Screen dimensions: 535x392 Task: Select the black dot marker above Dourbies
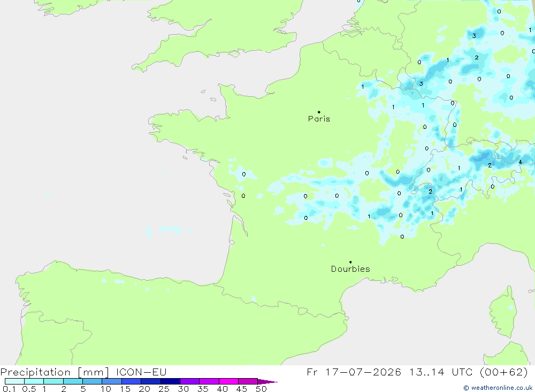tap(350, 262)
